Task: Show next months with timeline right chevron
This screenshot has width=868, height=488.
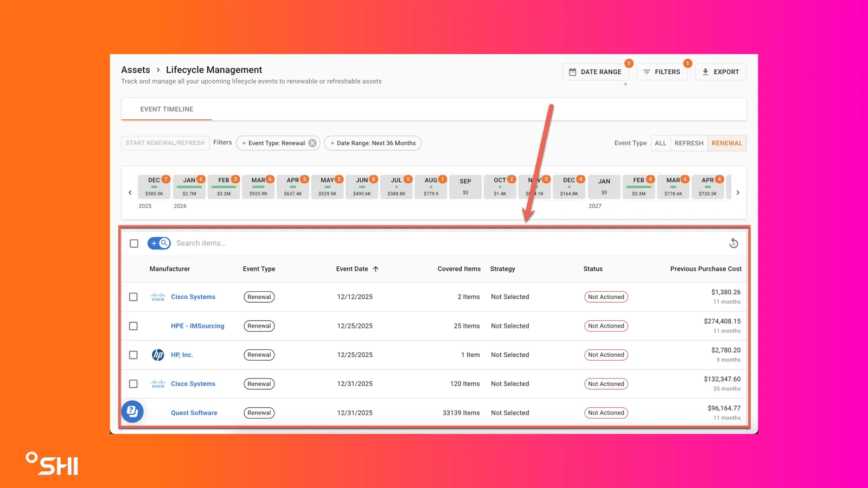Action: tap(738, 192)
